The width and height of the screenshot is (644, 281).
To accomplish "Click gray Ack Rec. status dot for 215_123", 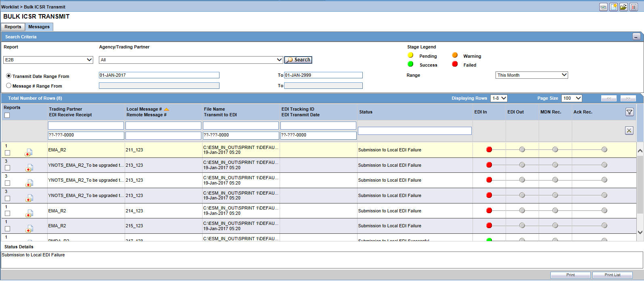I will 604,225.
